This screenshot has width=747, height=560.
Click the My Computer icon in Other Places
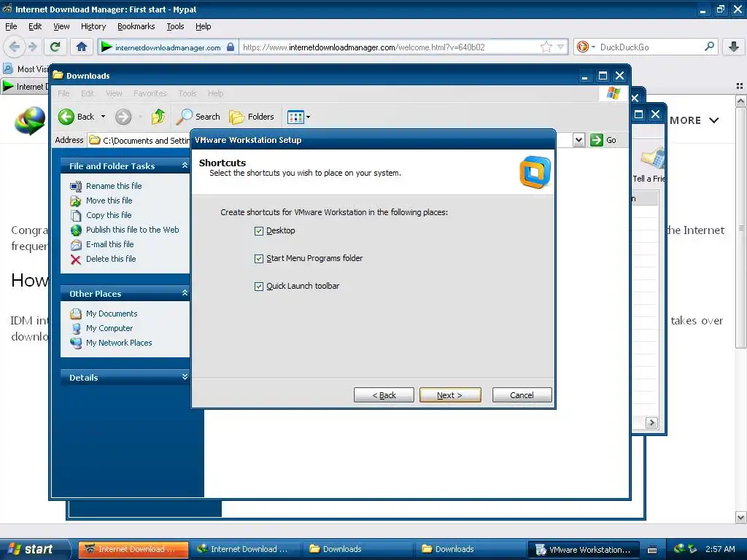click(x=76, y=329)
